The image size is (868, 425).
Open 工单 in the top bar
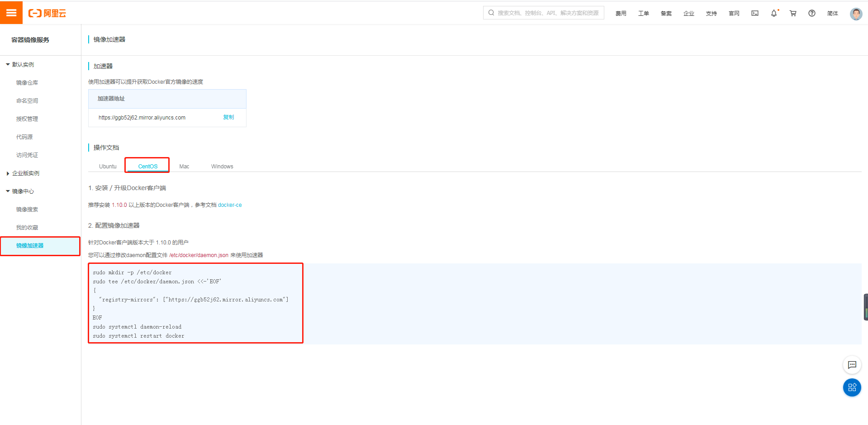tap(643, 14)
